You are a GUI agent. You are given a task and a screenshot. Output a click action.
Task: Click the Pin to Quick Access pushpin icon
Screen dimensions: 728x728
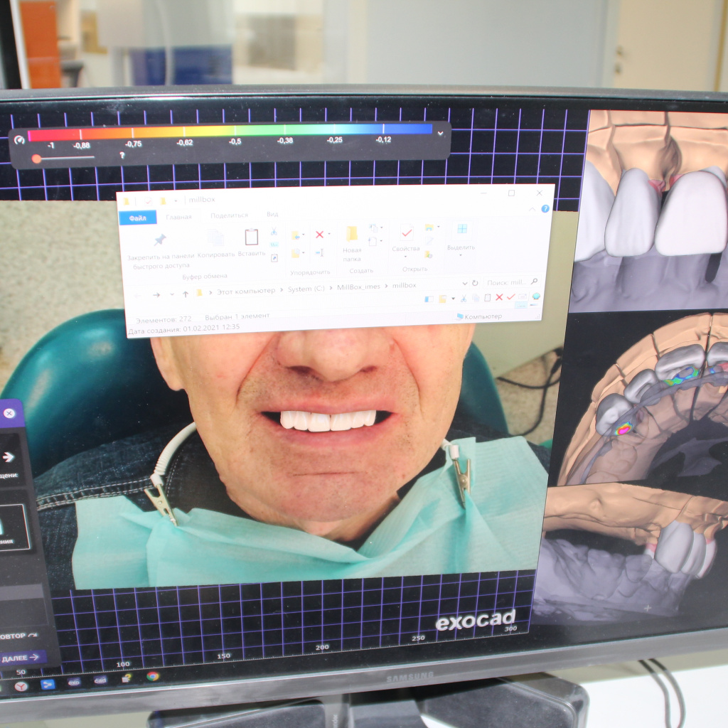click(x=161, y=240)
